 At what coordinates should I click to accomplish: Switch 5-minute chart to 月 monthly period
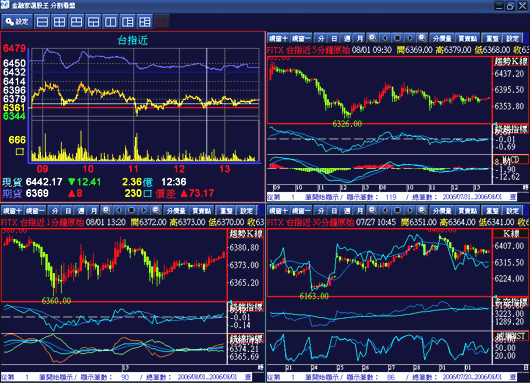point(360,38)
